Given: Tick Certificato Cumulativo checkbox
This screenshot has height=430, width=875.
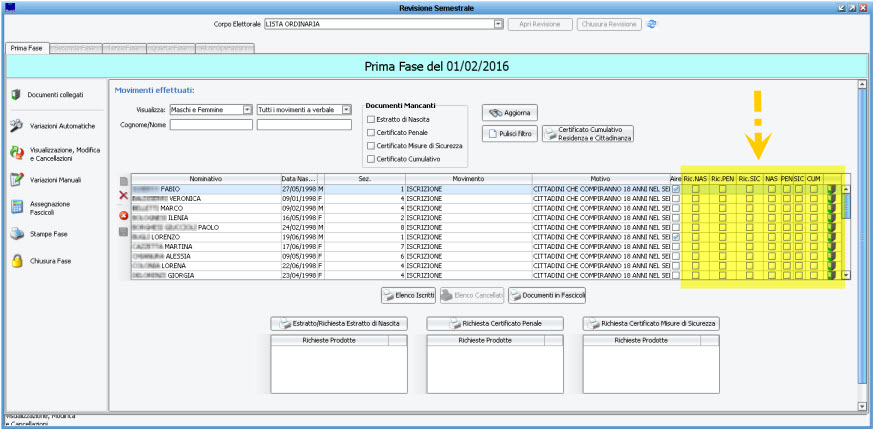Looking at the screenshot, I should [x=370, y=158].
